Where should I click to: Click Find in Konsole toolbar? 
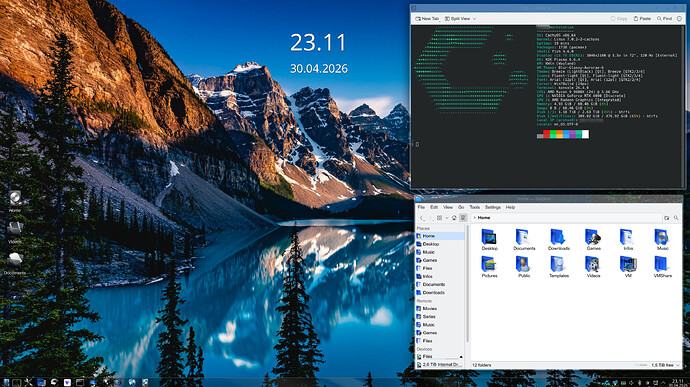(x=664, y=18)
